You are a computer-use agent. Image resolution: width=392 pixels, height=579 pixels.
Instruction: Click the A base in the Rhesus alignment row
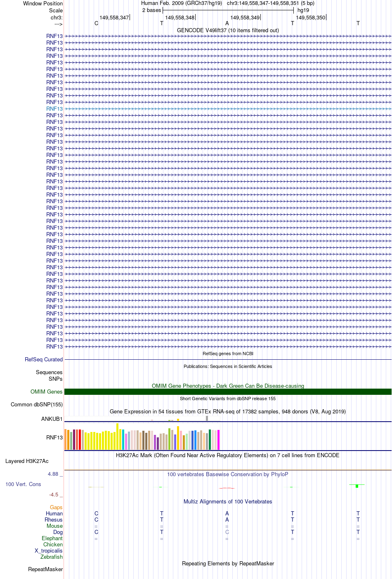pyautogui.click(x=227, y=520)
